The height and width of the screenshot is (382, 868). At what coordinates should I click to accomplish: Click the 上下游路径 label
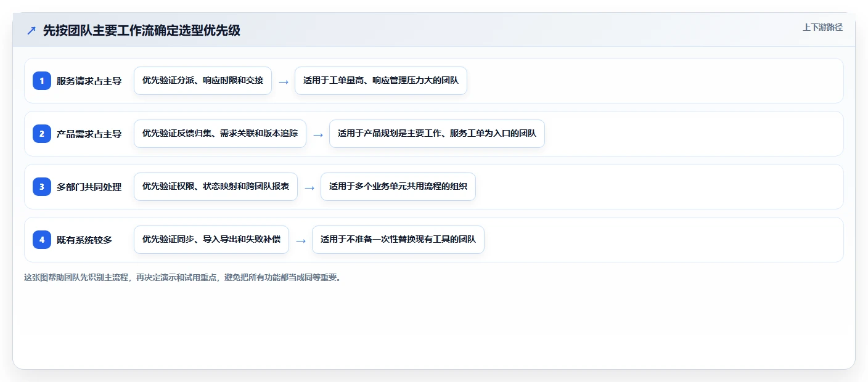coord(822,27)
